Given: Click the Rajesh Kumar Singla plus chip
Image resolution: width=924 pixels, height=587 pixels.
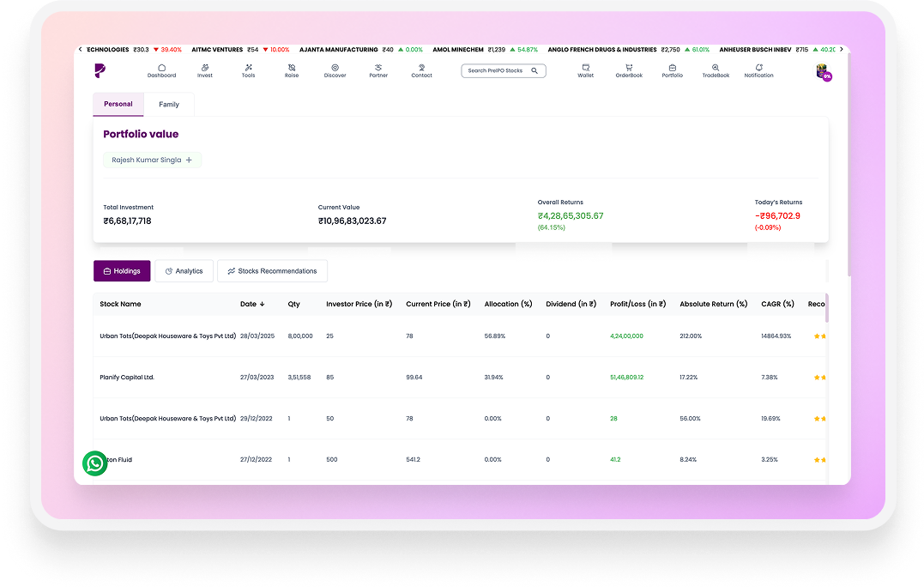Looking at the screenshot, I should pyautogui.click(x=152, y=160).
